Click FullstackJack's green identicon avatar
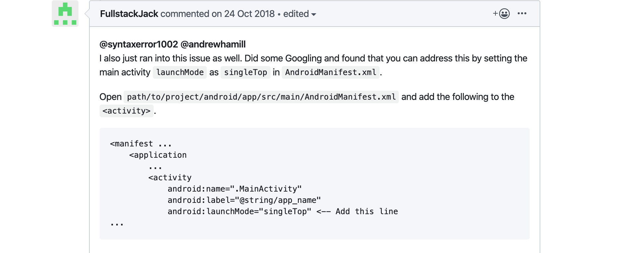The image size is (644, 253). (x=65, y=14)
